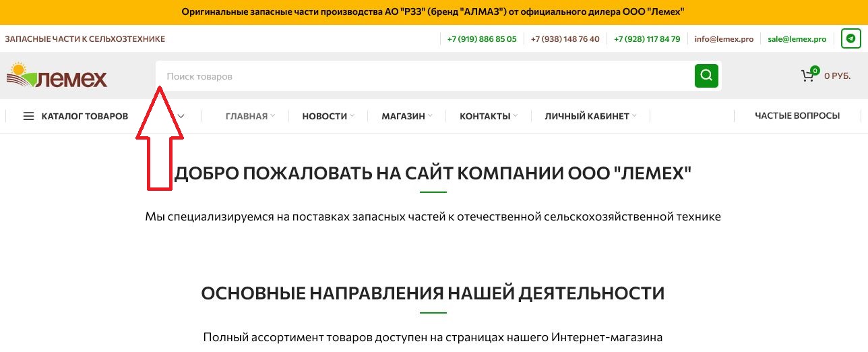Expand the chevron next to Магазин
868x352 pixels.
point(430,116)
